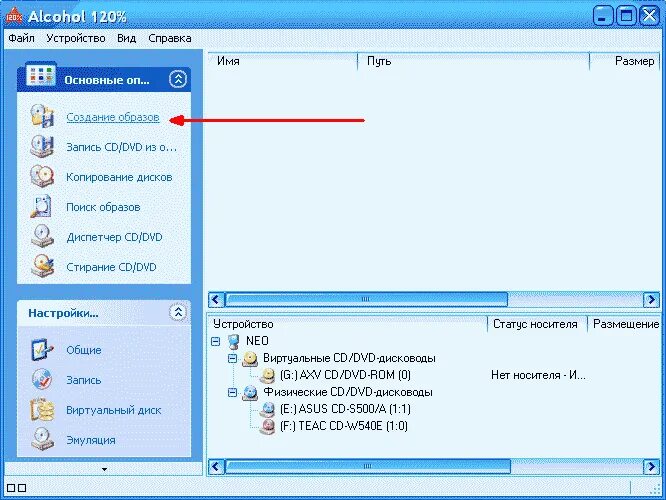Collapse Виртуальные CD/DVD-дисководы node
Viewport: 666px width, 500px height.
coord(232,359)
